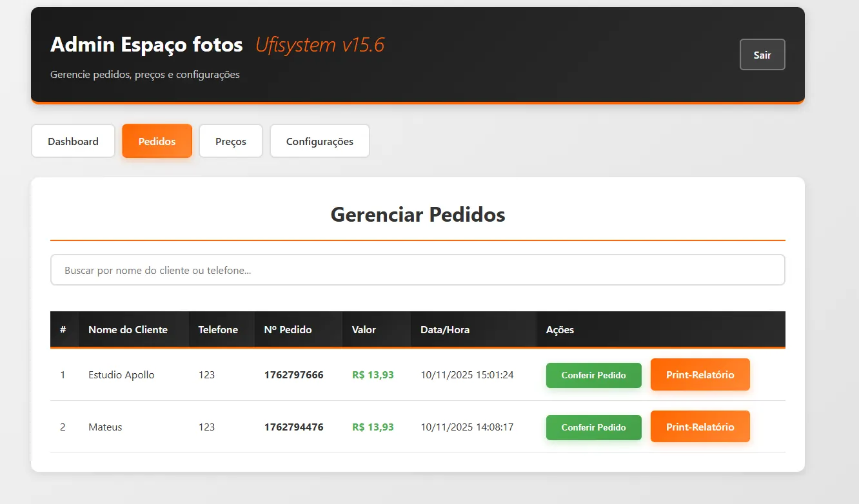Click the Ações column header
The height and width of the screenshot is (504, 859).
tap(560, 330)
